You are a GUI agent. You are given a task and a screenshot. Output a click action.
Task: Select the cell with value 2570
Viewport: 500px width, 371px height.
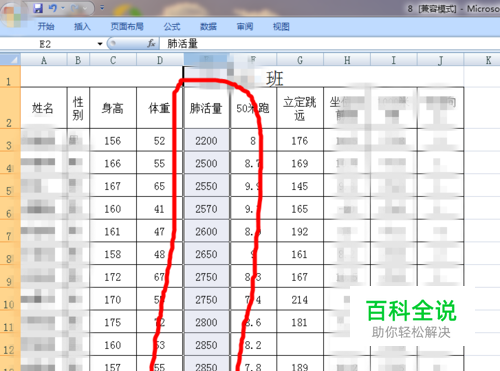pos(206,209)
